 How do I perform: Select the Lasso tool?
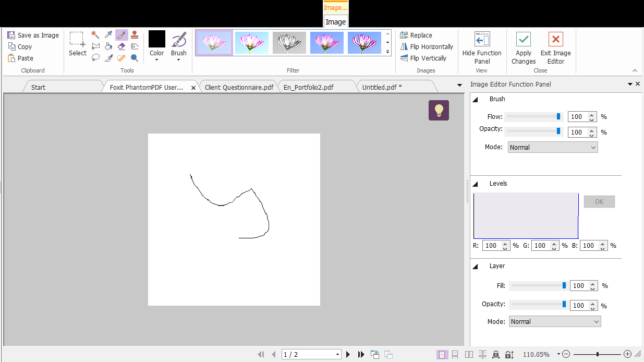click(95, 58)
